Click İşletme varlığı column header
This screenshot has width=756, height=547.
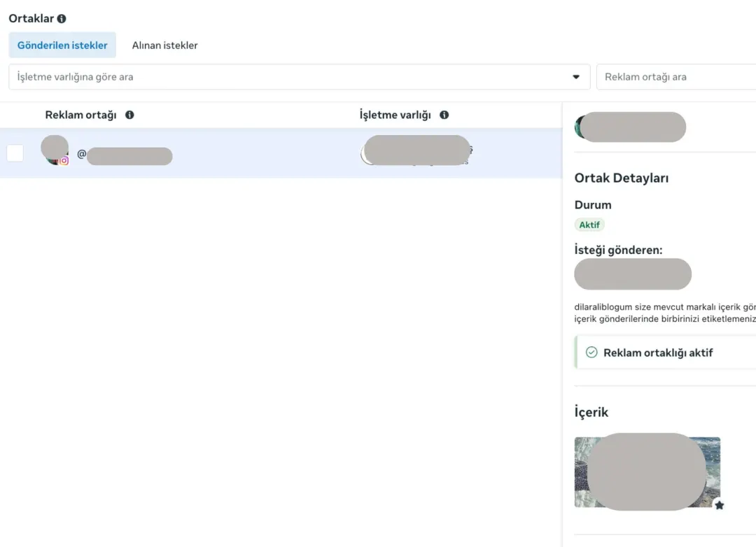395,115
